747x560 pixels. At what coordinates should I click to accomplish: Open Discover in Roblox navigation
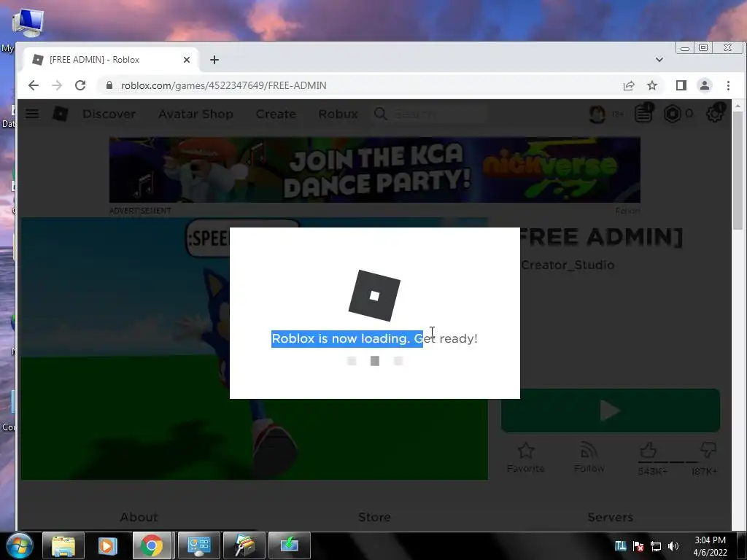(x=109, y=114)
